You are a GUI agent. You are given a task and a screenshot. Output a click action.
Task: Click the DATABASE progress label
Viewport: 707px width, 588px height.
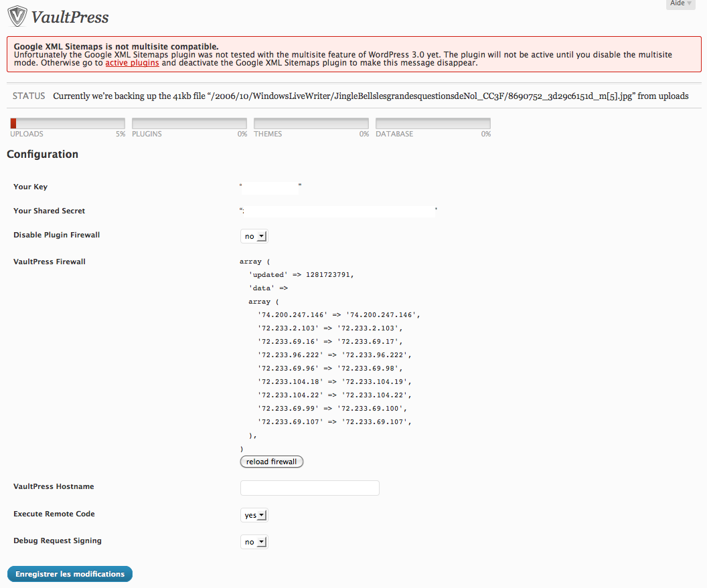pos(394,134)
